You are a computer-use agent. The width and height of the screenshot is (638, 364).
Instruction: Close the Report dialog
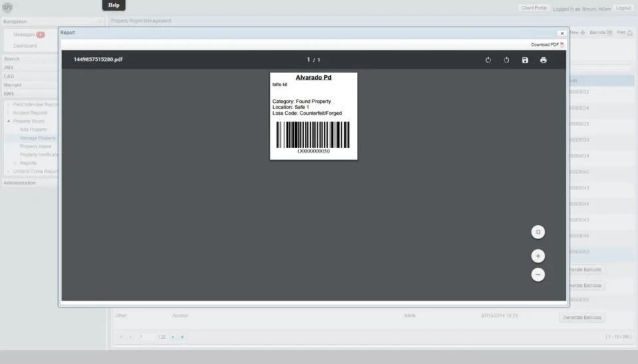click(x=562, y=33)
